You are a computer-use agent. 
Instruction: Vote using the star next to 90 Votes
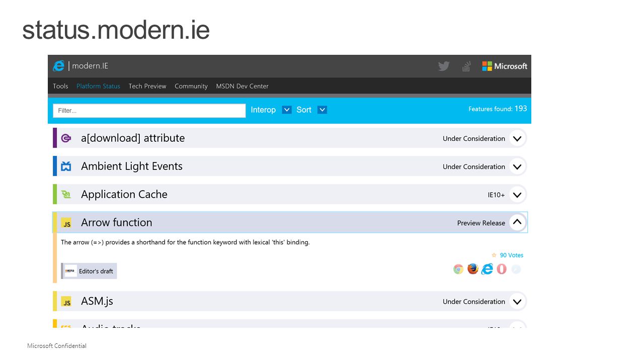coord(494,255)
